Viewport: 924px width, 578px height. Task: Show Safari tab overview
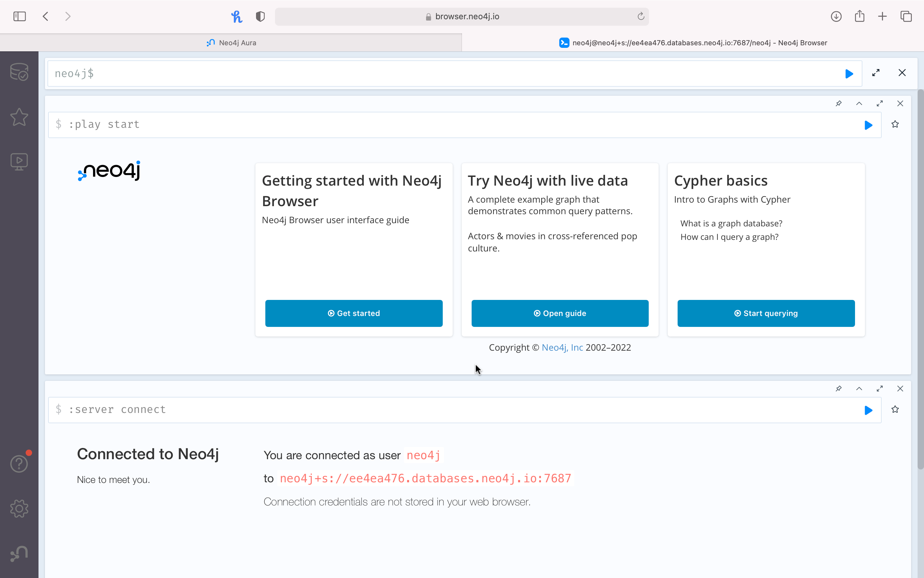coord(906,16)
